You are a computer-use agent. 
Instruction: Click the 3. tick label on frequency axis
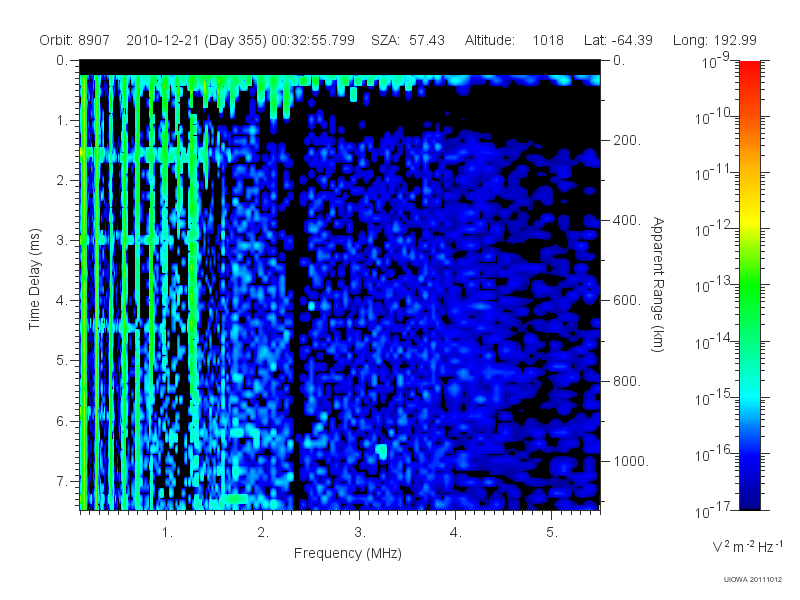(x=359, y=532)
